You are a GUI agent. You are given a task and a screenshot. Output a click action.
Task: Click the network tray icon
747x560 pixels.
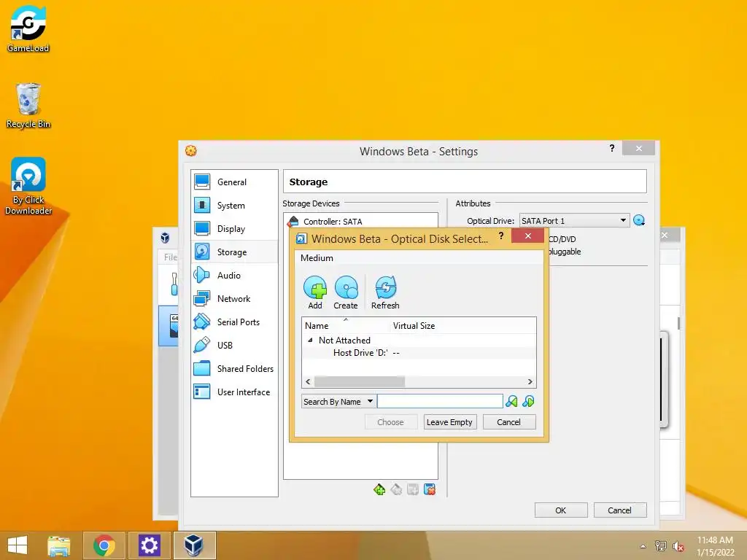pos(661,546)
